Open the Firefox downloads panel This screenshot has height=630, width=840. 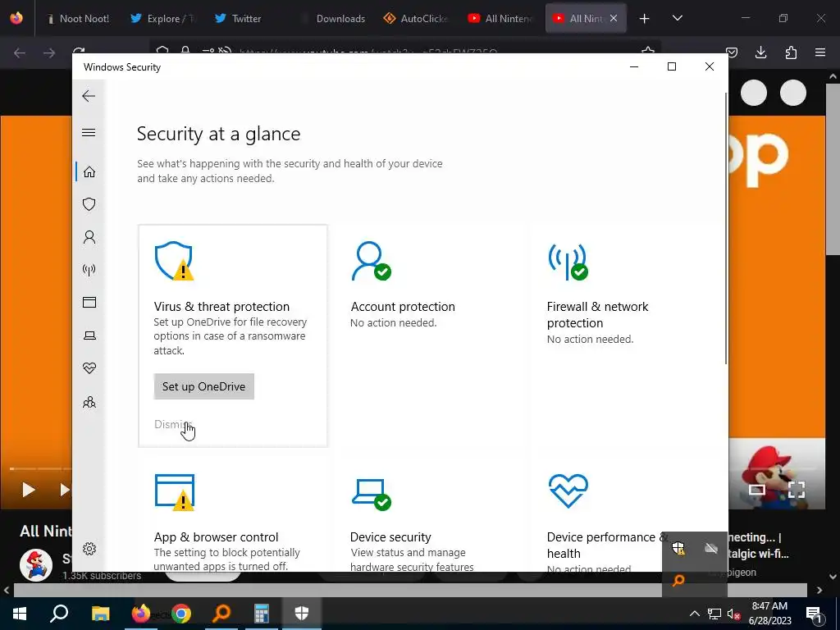click(x=760, y=52)
